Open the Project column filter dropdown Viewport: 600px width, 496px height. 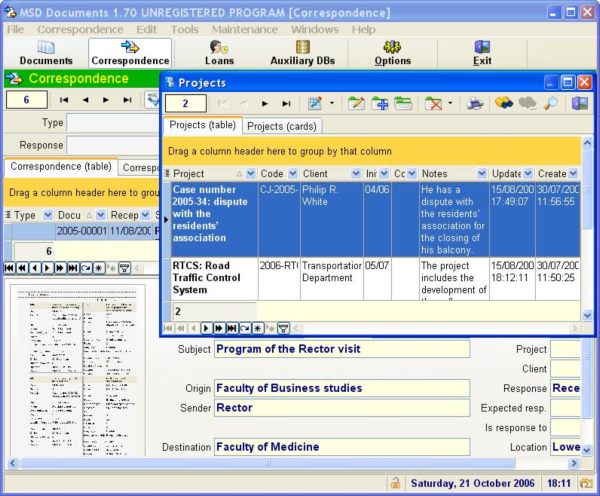click(250, 174)
